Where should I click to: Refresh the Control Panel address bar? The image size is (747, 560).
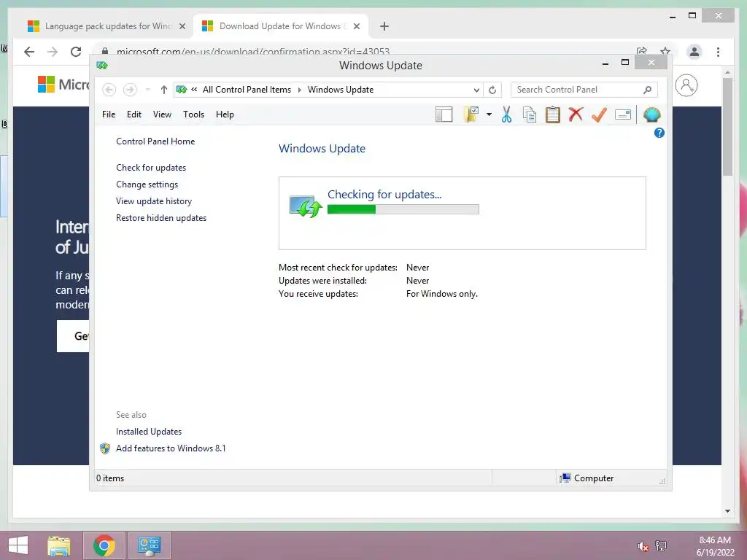(492, 90)
